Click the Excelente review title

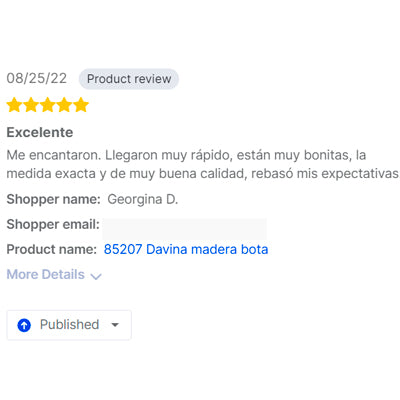40,132
